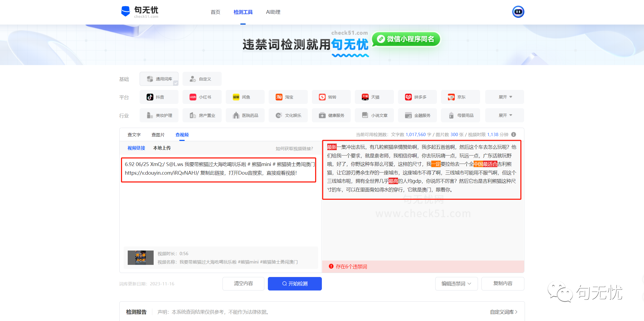Open the user avatar robot icon
The image size is (644, 321).
pos(518,12)
